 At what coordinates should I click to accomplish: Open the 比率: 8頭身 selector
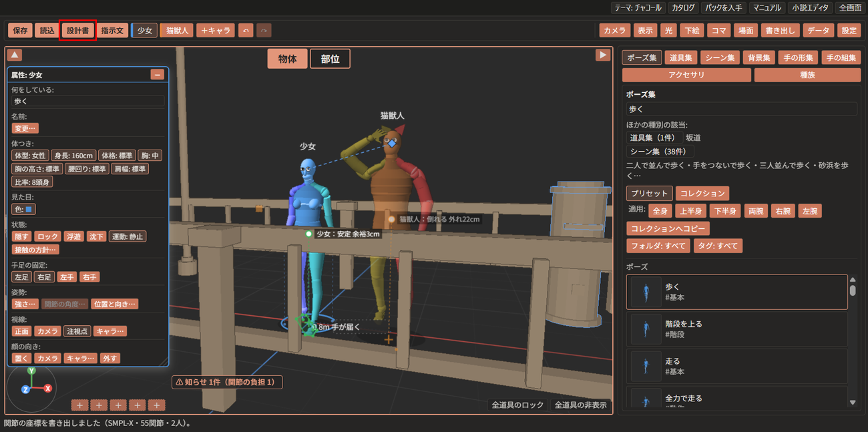(33, 182)
